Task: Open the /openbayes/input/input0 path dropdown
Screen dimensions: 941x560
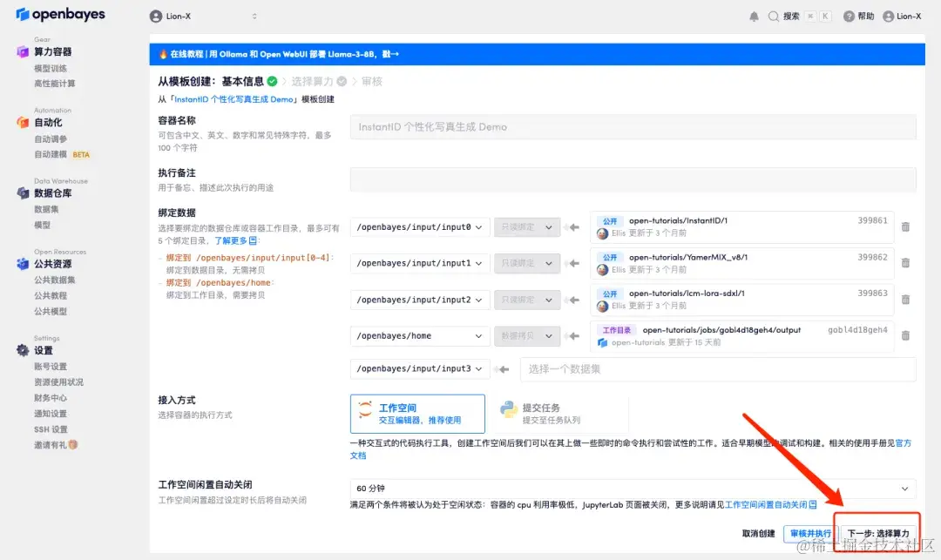Action: click(x=419, y=227)
